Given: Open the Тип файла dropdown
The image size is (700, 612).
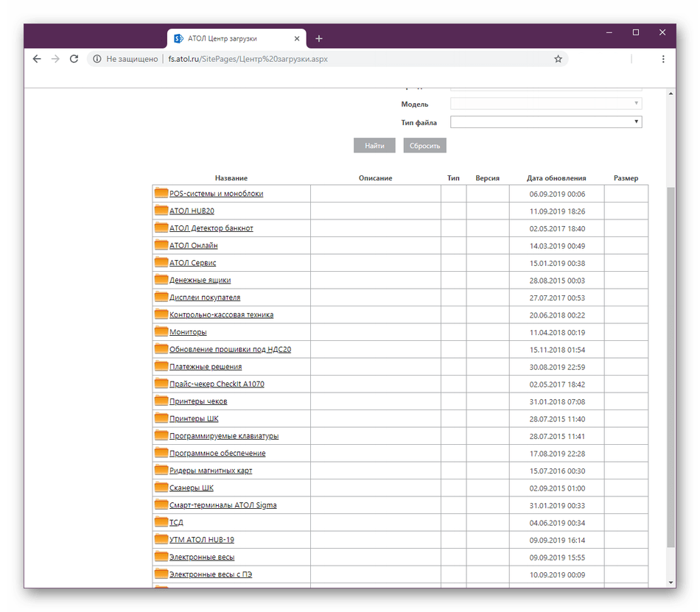Looking at the screenshot, I should click(546, 122).
